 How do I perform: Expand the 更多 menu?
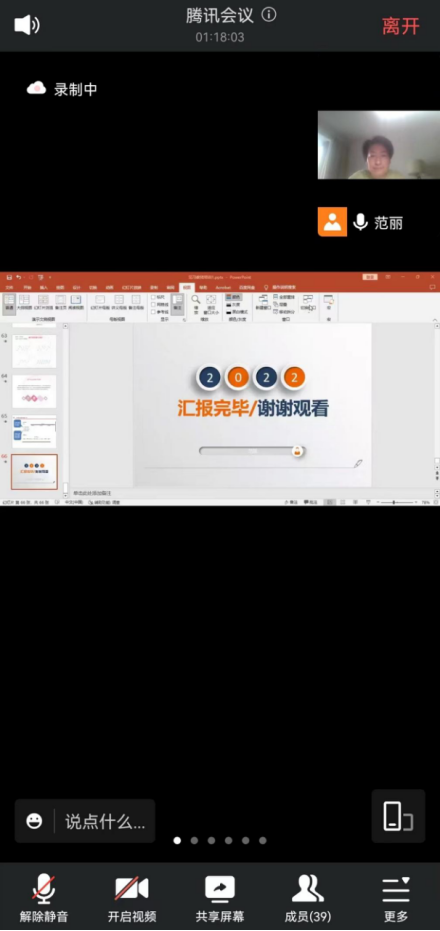click(395, 900)
